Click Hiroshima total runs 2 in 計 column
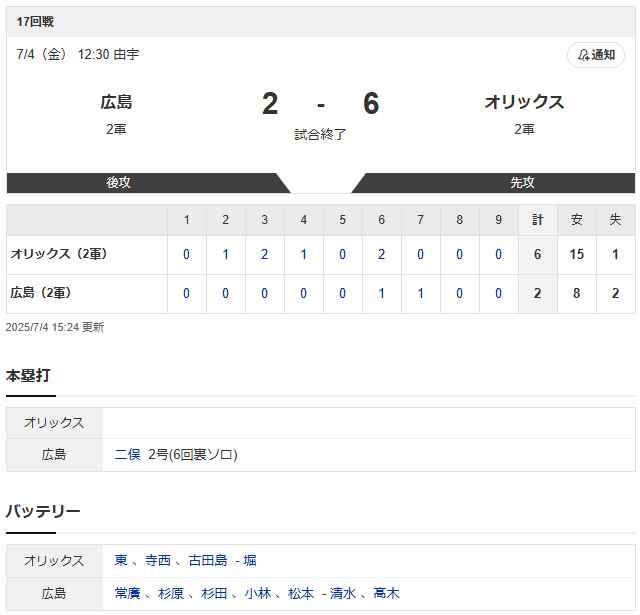 coord(538,293)
